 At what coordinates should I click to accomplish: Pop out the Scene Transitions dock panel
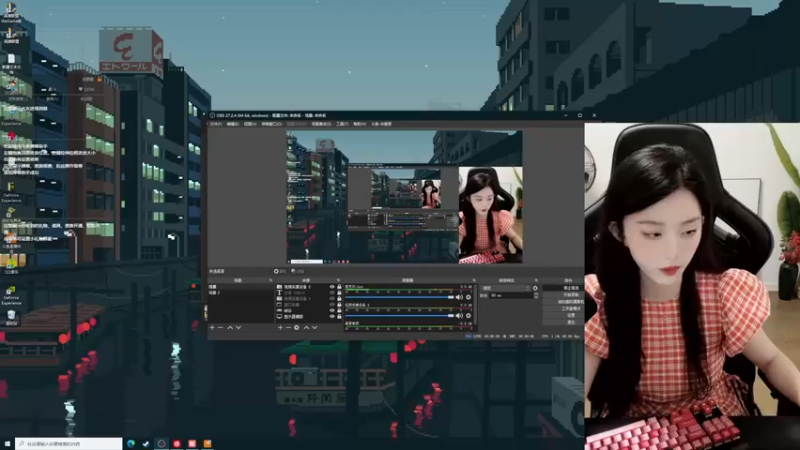click(x=536, y=280)
